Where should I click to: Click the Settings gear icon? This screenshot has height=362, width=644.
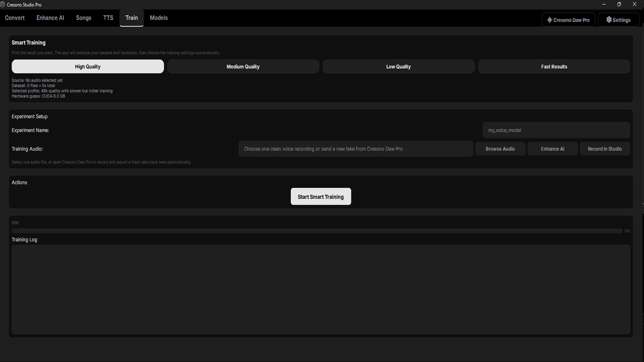pyautogui.click(x=609, y=20)
